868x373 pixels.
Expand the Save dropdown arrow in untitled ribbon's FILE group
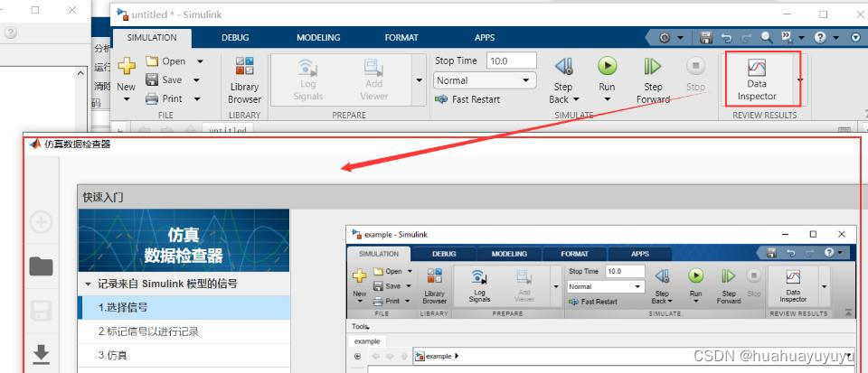tap(196, 80)
